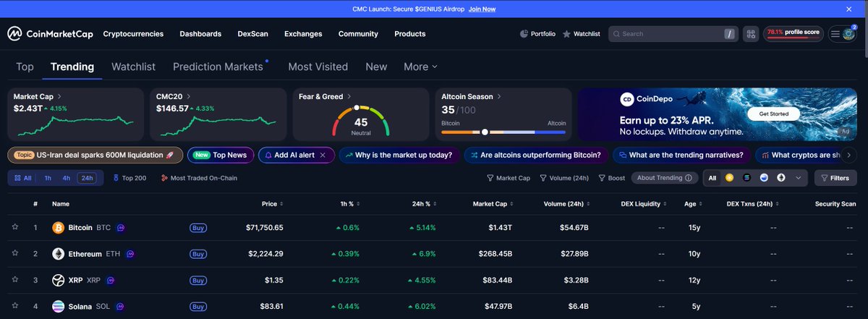Open Volume (24h) filter

(x=564, y=178)
